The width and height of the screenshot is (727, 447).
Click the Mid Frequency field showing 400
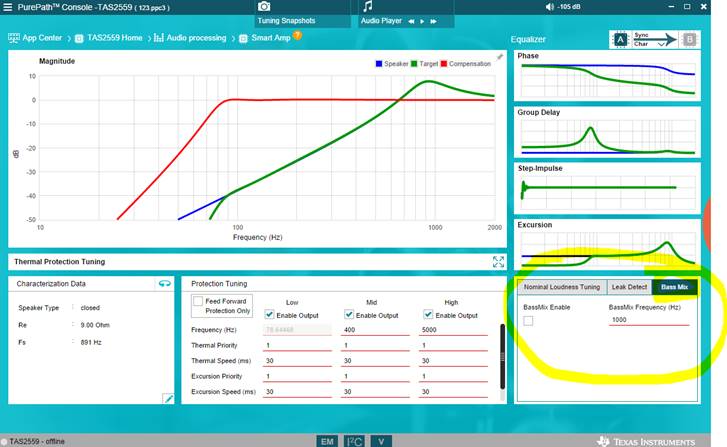tap(376, 330)
